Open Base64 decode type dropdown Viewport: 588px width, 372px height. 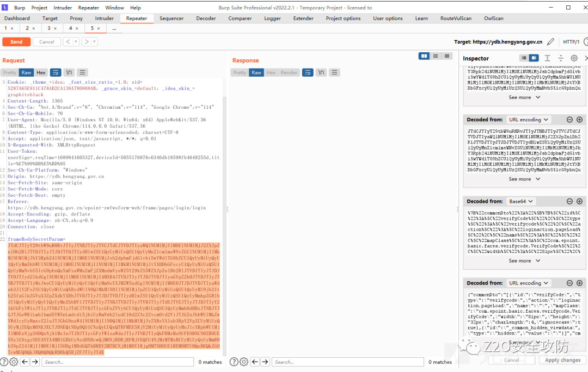[x=521, y=202]
